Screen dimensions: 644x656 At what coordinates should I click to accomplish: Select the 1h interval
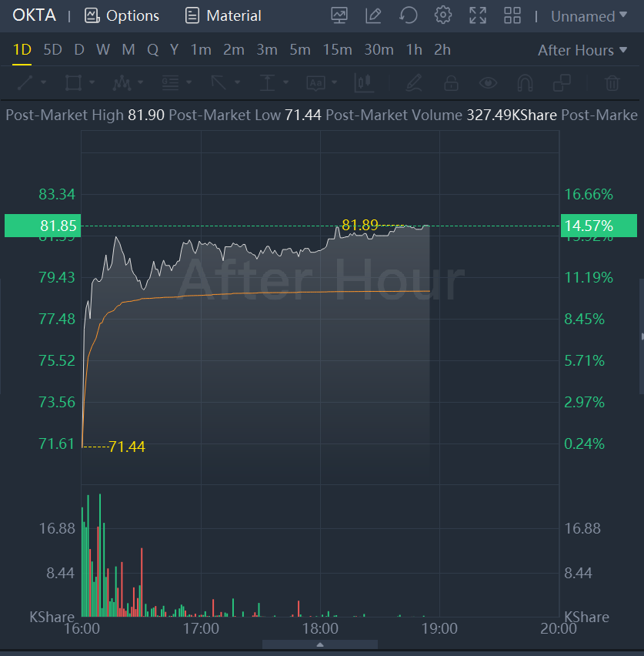[x=414, y=50]
